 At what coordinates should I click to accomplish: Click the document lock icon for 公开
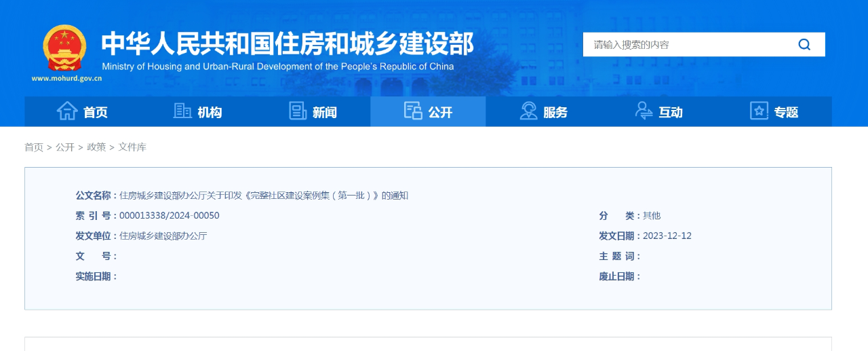coord(413,111)
